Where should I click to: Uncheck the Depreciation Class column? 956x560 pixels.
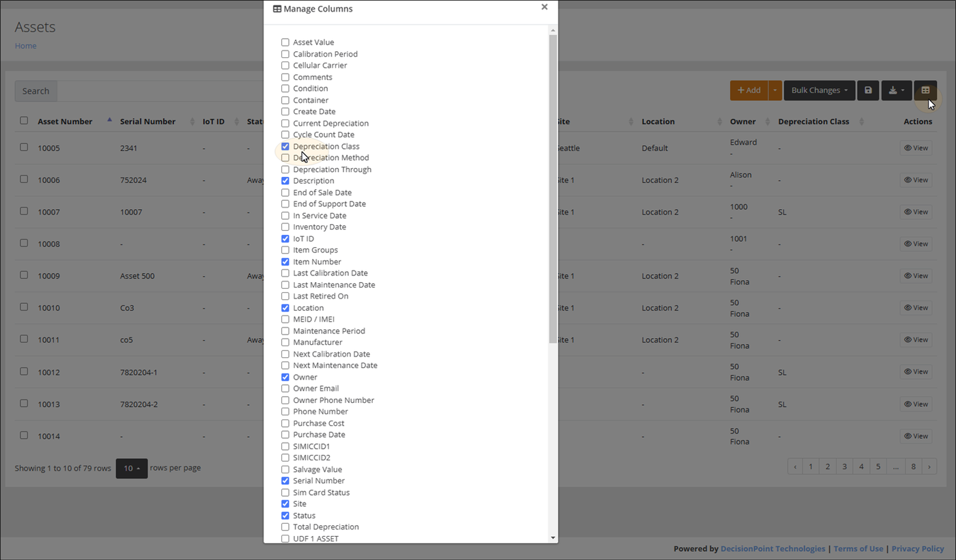(x=285, y=146)
